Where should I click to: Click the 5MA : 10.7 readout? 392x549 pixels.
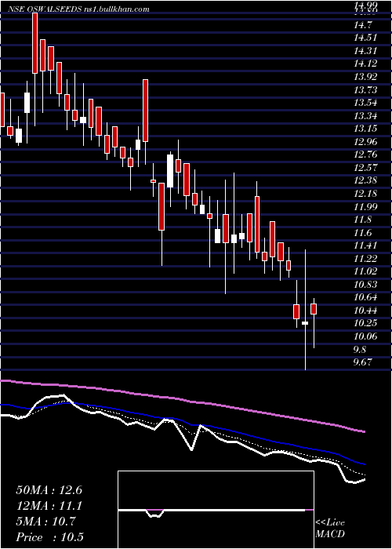coord(45,522)
